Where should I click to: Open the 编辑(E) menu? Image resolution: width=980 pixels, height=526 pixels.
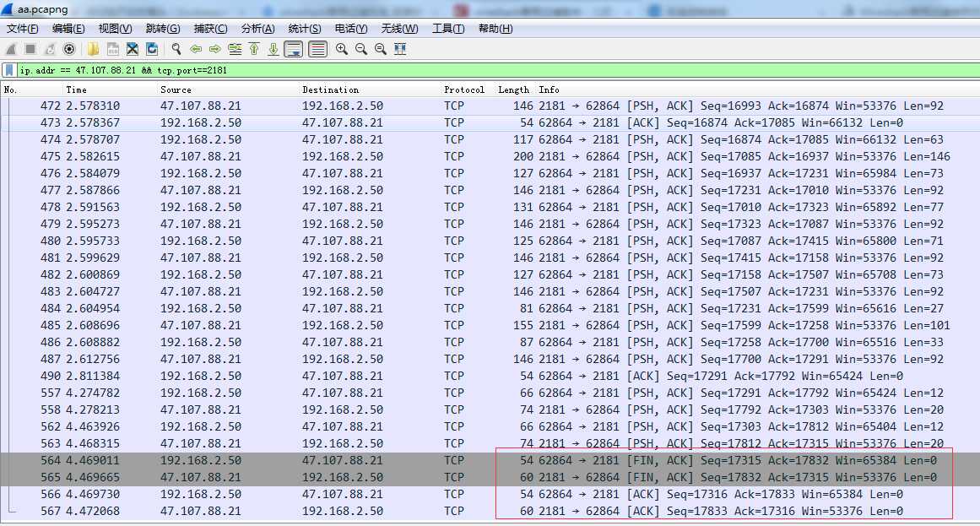tap(68, 29)
